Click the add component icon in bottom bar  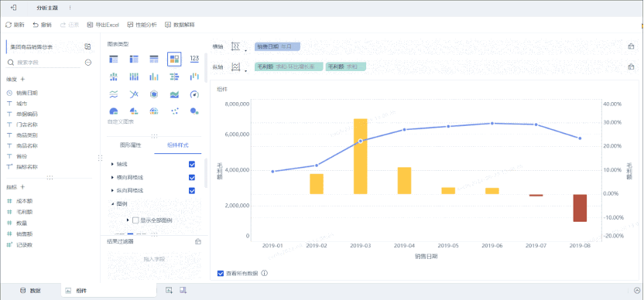coord(169,290)
